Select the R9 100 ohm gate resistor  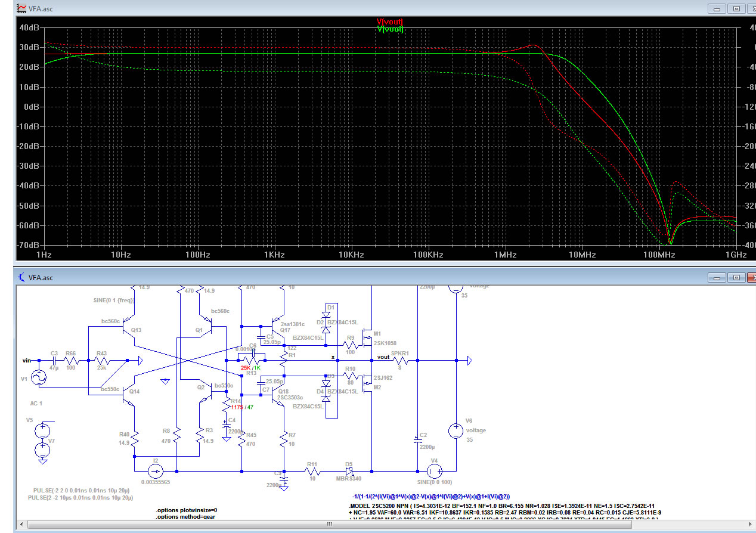pos(350,345)
